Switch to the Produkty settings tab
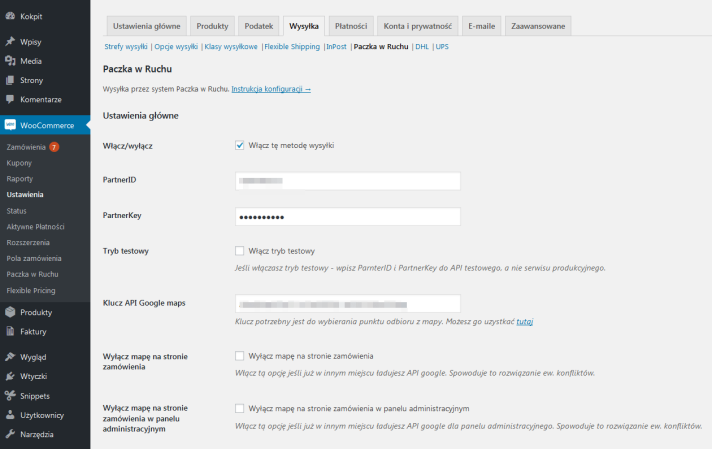Screen dimensions: 712x449 pos(212,26)
